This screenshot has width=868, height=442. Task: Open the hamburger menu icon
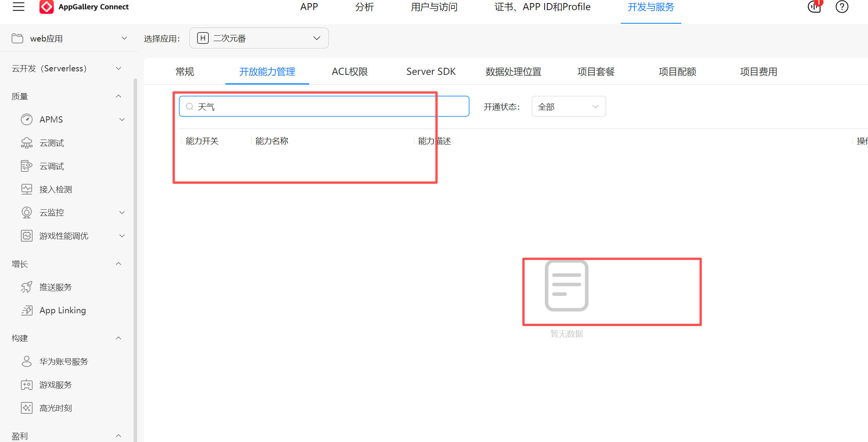[x=18, y=7]
